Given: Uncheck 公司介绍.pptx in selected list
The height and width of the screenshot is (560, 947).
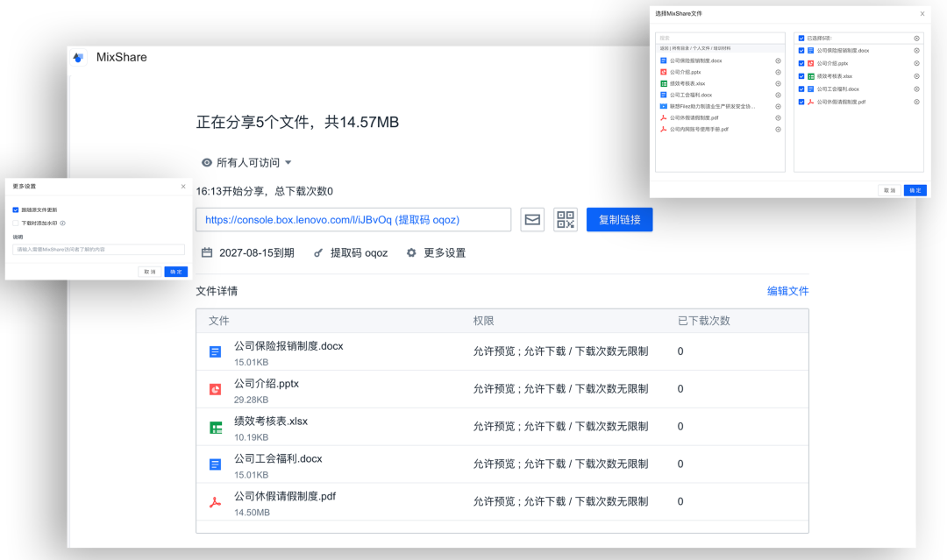Looking at the screenshot, I should [801, 63].
